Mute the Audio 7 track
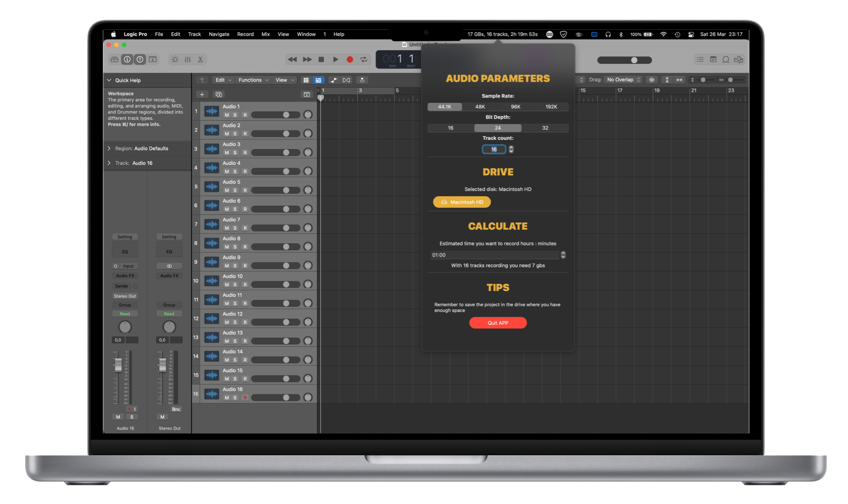 pos(227,228)
